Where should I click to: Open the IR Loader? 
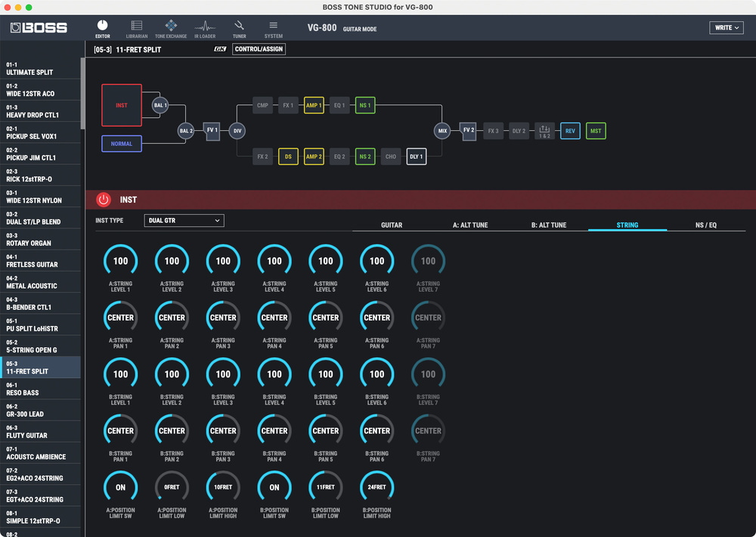click(205, 29)
